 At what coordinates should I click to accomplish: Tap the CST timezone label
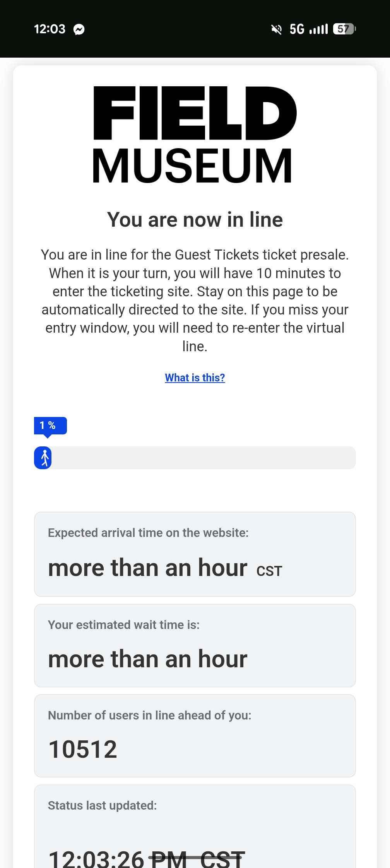tap(269, 571)
